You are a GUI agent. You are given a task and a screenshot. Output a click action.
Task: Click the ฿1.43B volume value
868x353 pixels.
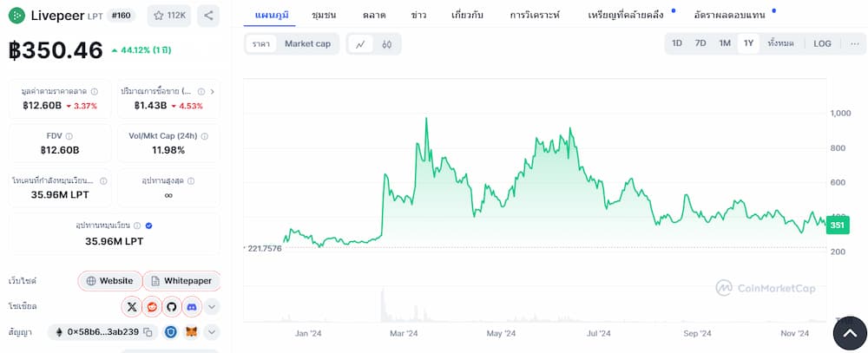pyautogui.click(x=150, y=106)
